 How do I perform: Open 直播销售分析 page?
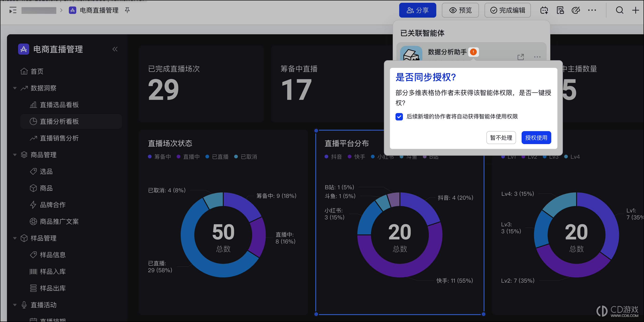pyautogui.click(x=71, y=138)
